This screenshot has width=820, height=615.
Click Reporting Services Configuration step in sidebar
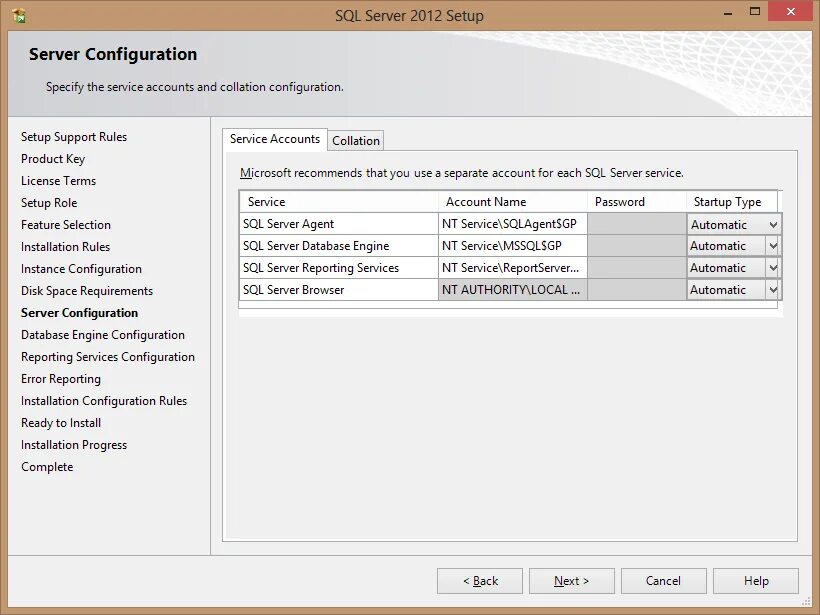108,357
